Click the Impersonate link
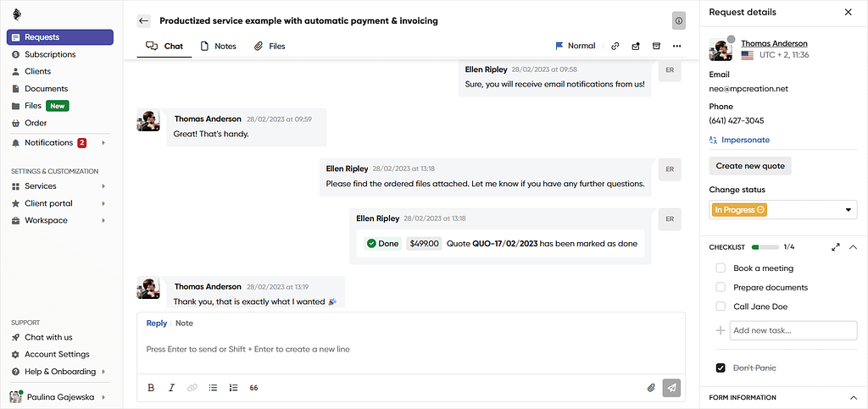The width and height of the screenshot is (868, 409). pyautogui.click(x=739, y=140)
